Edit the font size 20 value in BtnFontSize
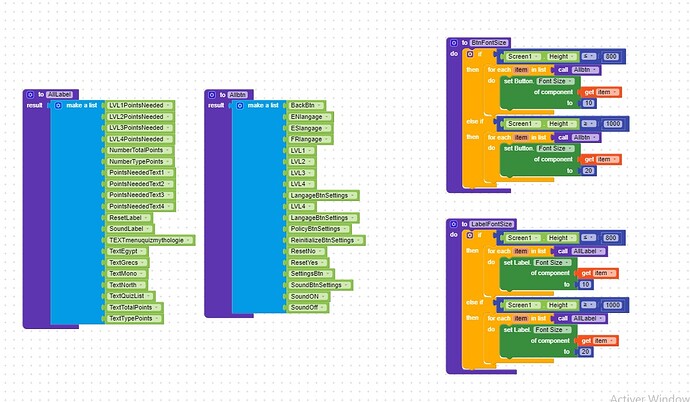The image size is (690, 402). click(588, 170)
